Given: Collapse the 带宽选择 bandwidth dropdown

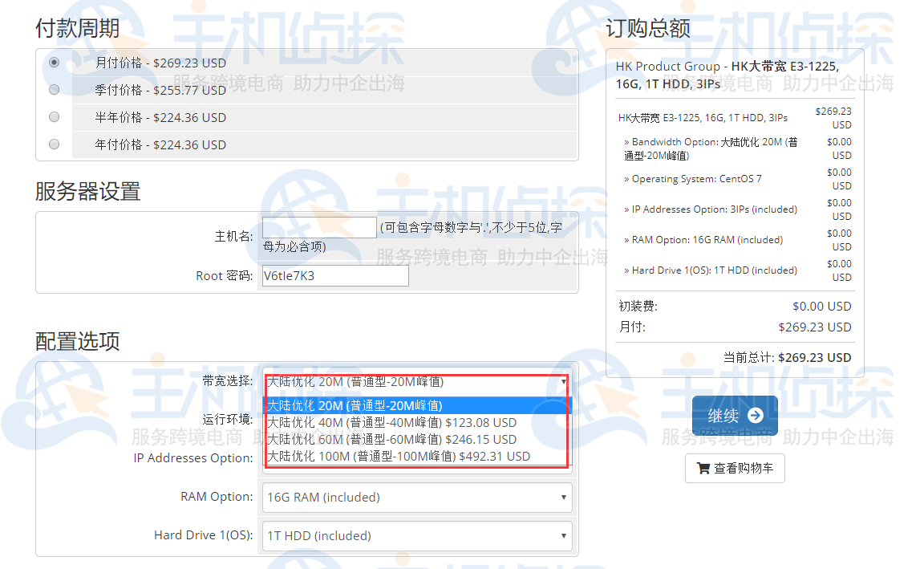Looking at the screenshot, I should pos(416,382).
